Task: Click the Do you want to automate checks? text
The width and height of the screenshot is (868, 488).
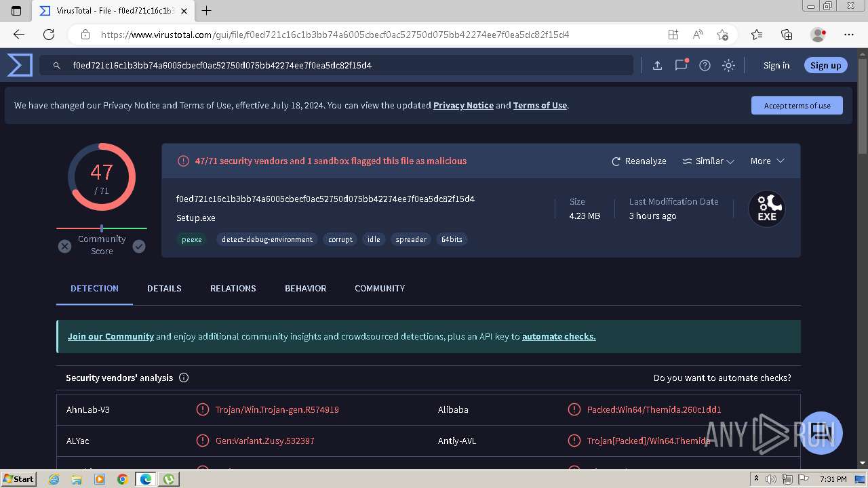Action: [x=722, y=378]
